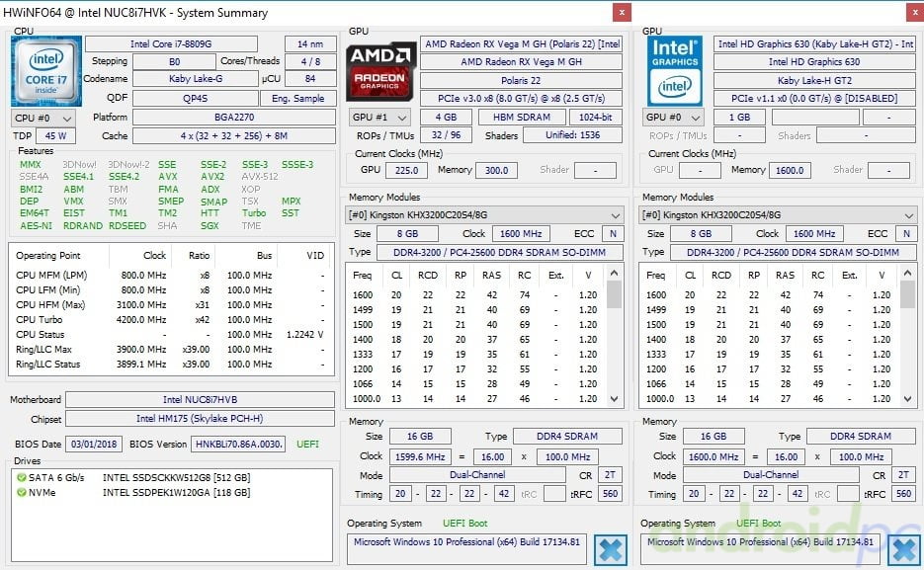Click the AMD Radeon Graphics logo
Viewport: 924px width, 570px height.
tap(380, 70)
